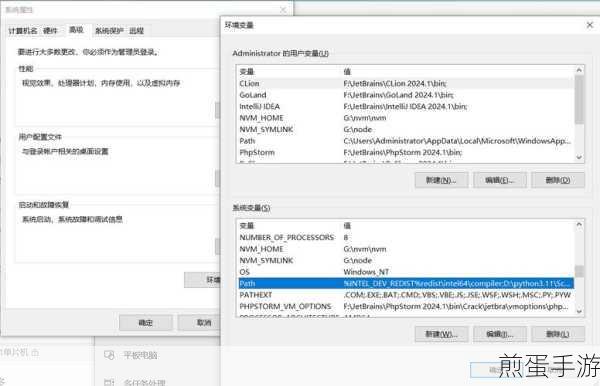Click 变量 column header in user variables
The image size is (600, 386).
247,72
